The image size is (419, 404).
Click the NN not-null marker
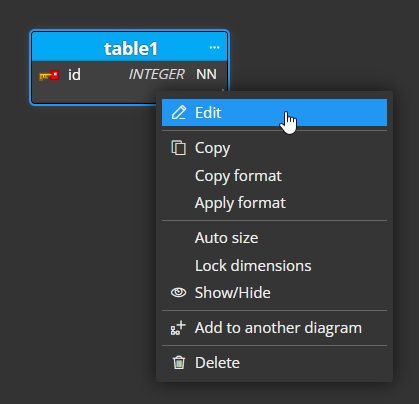point(206,74)
